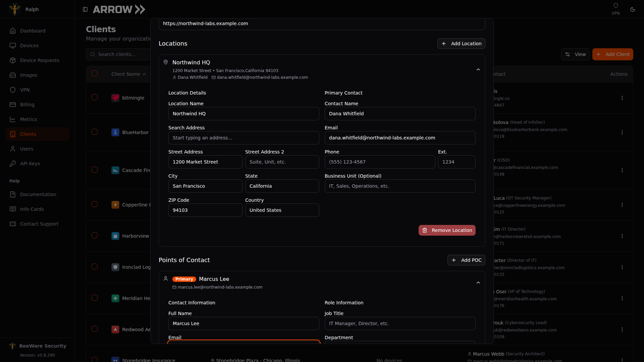Collapse the Marcus Lee contact card
The height and width of the screenshot is (362, 644).
478,283
